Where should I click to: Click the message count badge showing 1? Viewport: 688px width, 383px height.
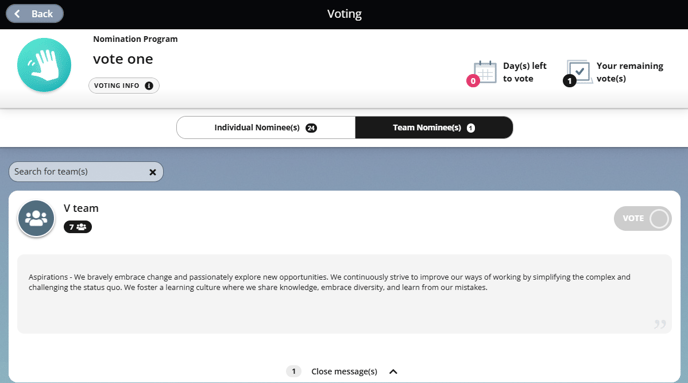click(x=294, y=372)
